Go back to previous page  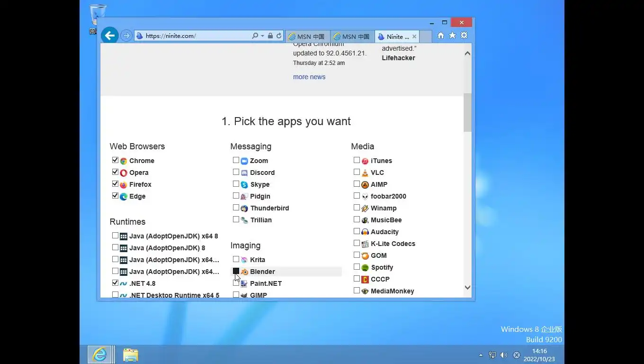click(109, 36)
